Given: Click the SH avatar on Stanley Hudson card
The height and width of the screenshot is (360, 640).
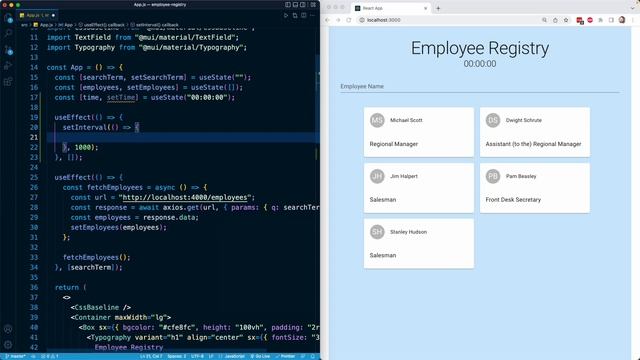Looking at the screenshot, I should 377,232.
